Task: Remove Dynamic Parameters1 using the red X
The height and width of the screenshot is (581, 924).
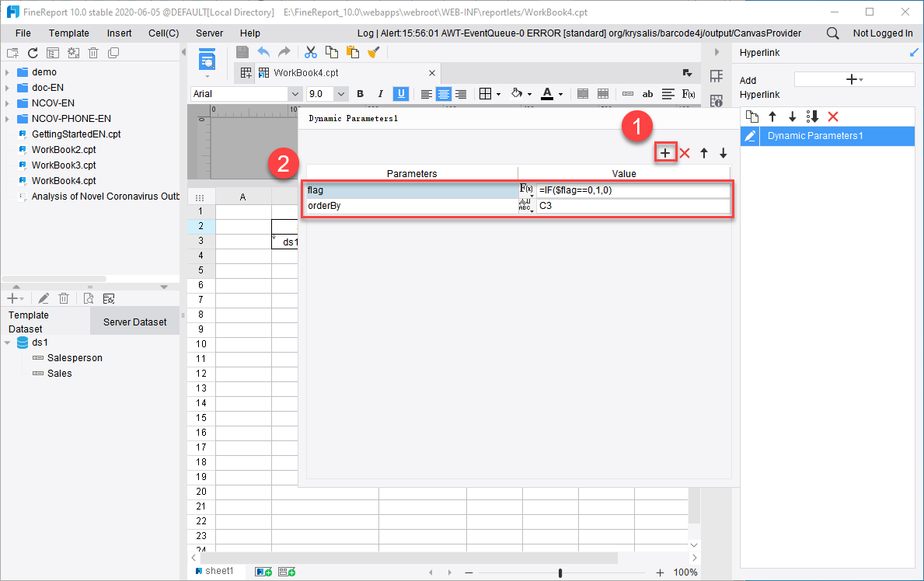Action: (833, 116)
